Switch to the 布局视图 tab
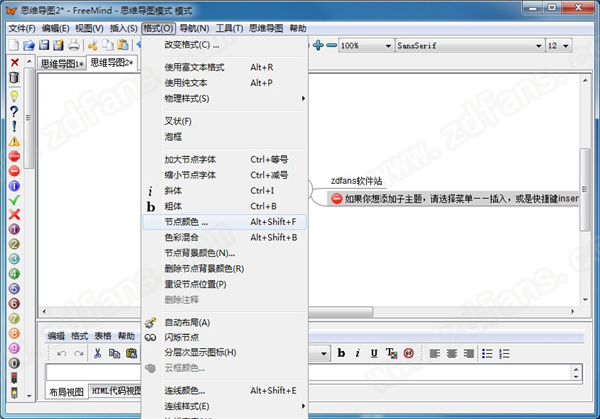Viewport: 600px width, 419px height. coord(66,392)
